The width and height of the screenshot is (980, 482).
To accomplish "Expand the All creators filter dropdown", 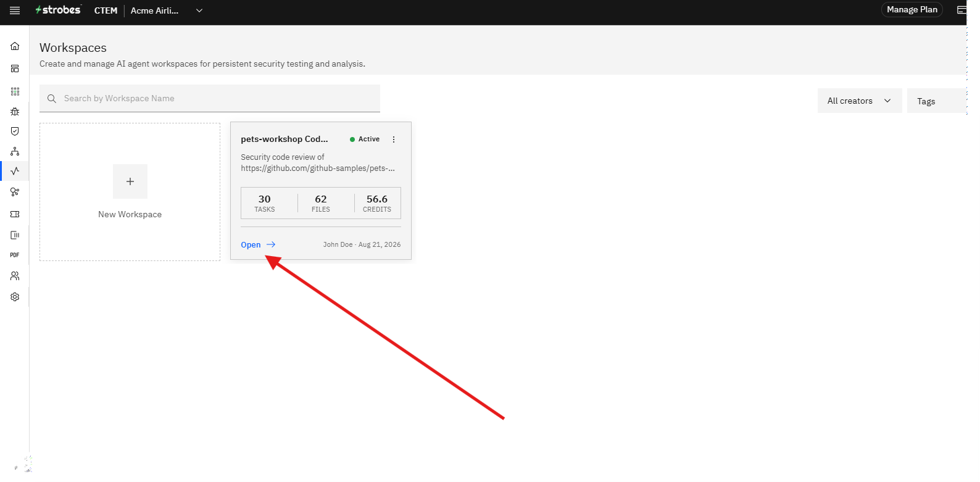I will coord(860,101).
